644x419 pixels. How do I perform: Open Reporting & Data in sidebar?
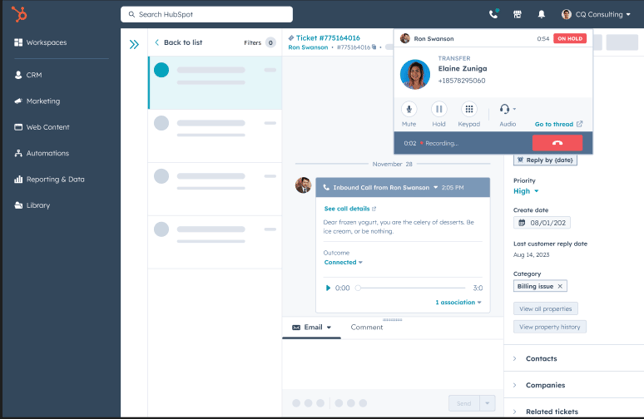pos(55,179)
